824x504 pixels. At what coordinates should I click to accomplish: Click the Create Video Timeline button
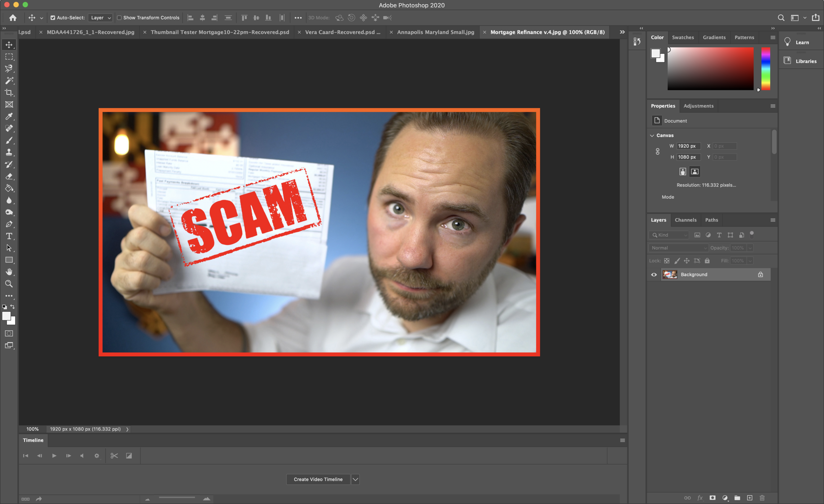click(318, 479)
